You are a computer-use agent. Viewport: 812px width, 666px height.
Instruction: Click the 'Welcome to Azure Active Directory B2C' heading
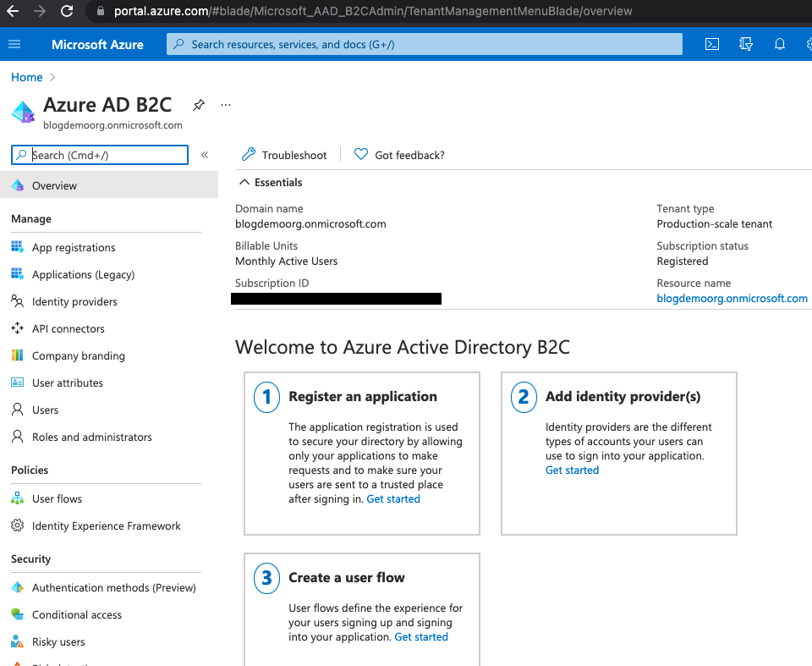point(403,347)
